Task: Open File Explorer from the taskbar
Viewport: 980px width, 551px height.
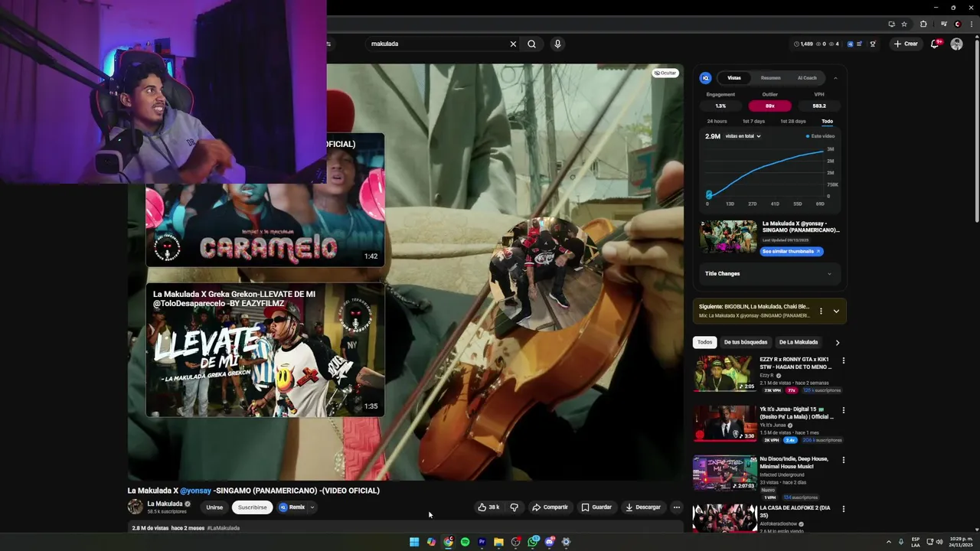Action: (x=498, y=542)
